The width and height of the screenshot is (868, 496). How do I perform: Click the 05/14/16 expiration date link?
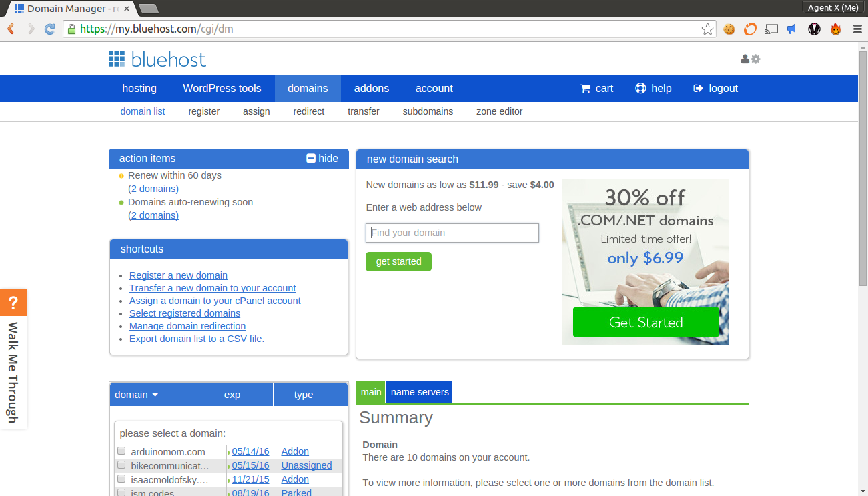click(x=250, y=451)
